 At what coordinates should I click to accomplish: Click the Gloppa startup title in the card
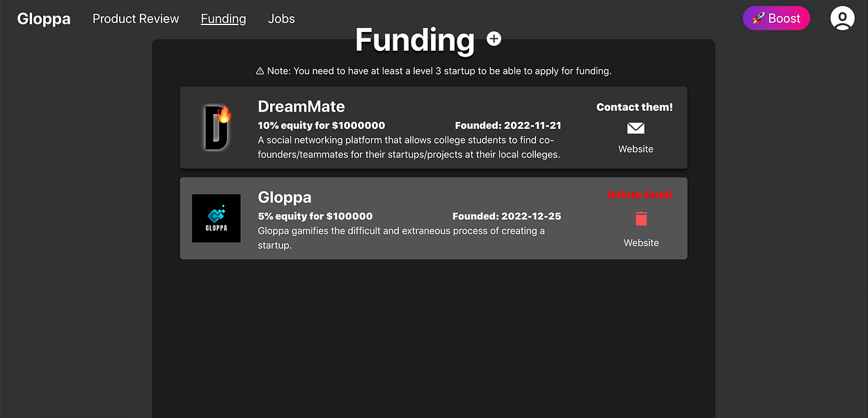(285, 197)
